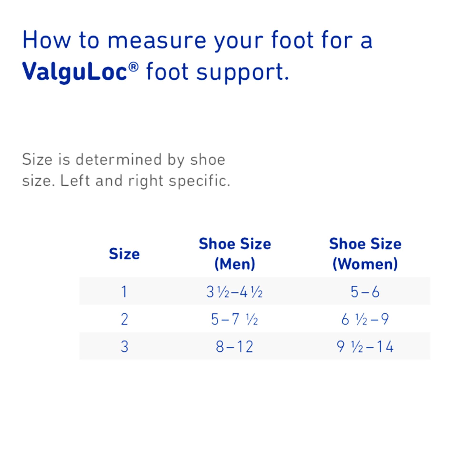Click the 'Size is determined by shoe' line
Viewport: 476px width, 476px height.
pos(124,159)
